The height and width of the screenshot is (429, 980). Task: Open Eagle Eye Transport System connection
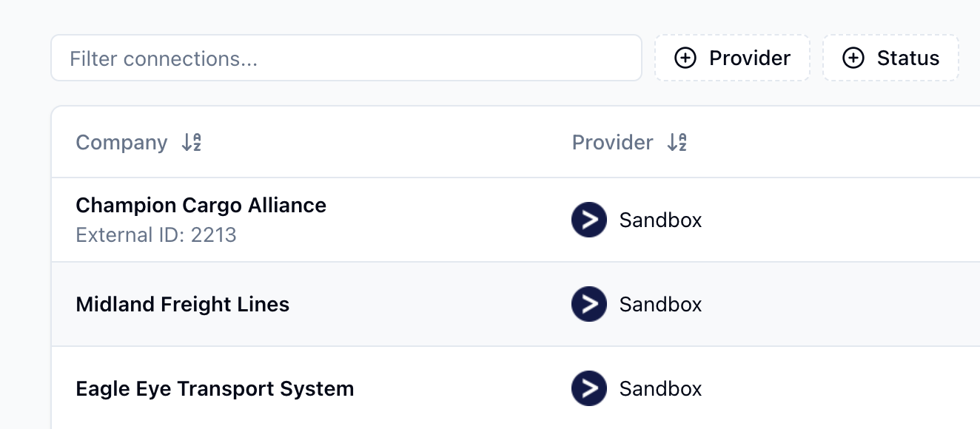coord(516,388)
